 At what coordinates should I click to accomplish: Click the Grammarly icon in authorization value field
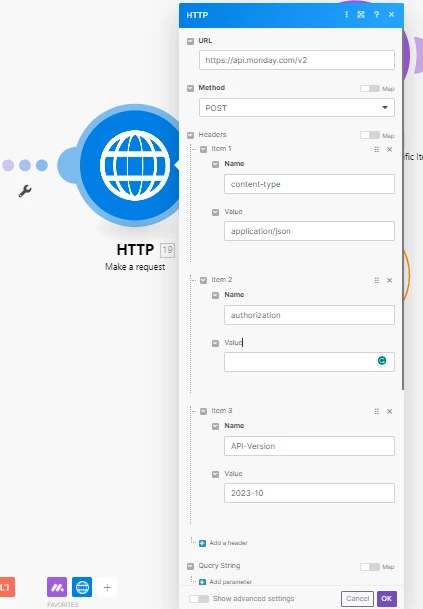pyautogui.click(x=382, y=361)
